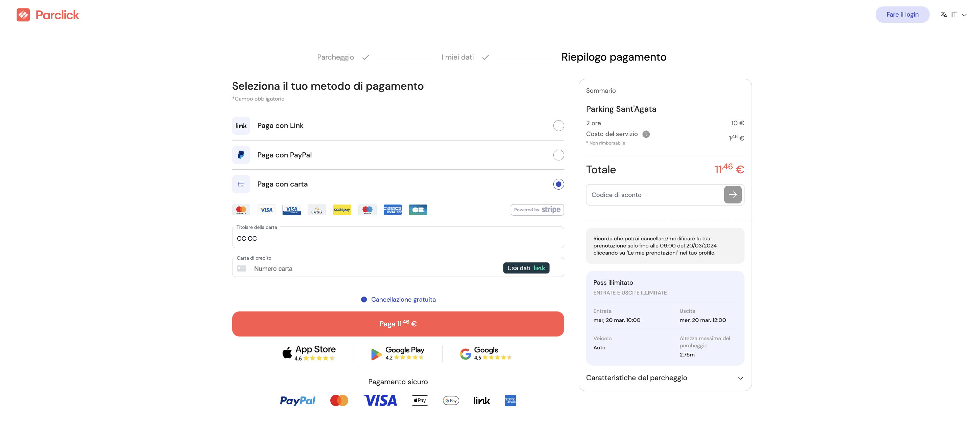This screenshot has width=980, height=434.
Task: Click the service cost info icon
Action: click(646, 134)
